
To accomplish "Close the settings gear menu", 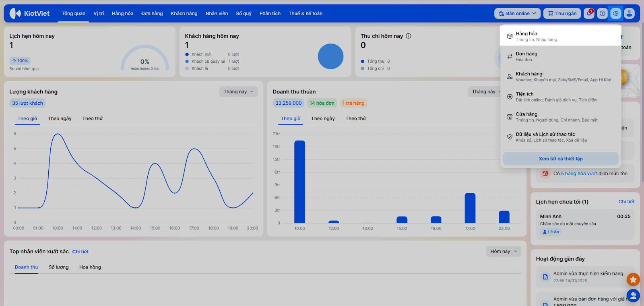I will [615, 13].
